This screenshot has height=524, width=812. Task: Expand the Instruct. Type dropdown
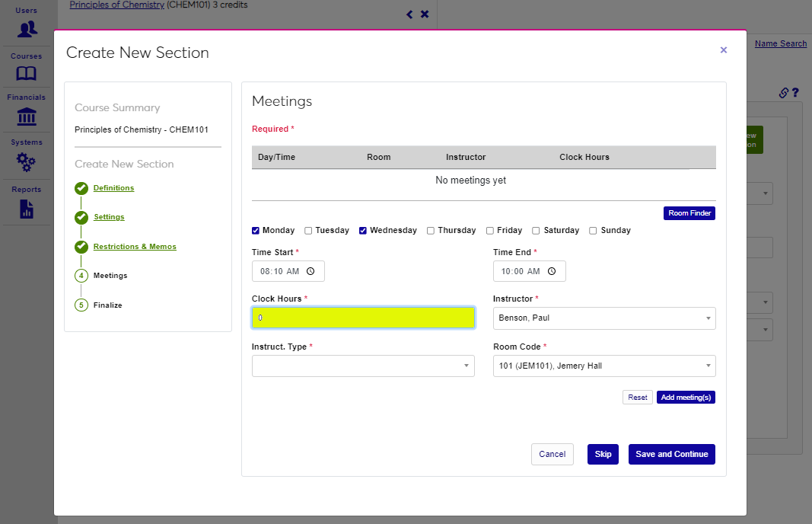coord(363,366)
